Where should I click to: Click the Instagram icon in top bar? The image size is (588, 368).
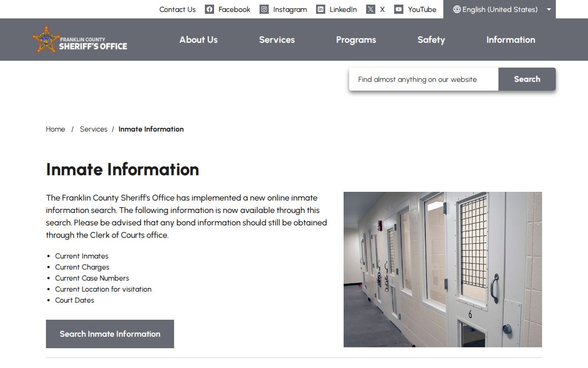tap(264, 9)
